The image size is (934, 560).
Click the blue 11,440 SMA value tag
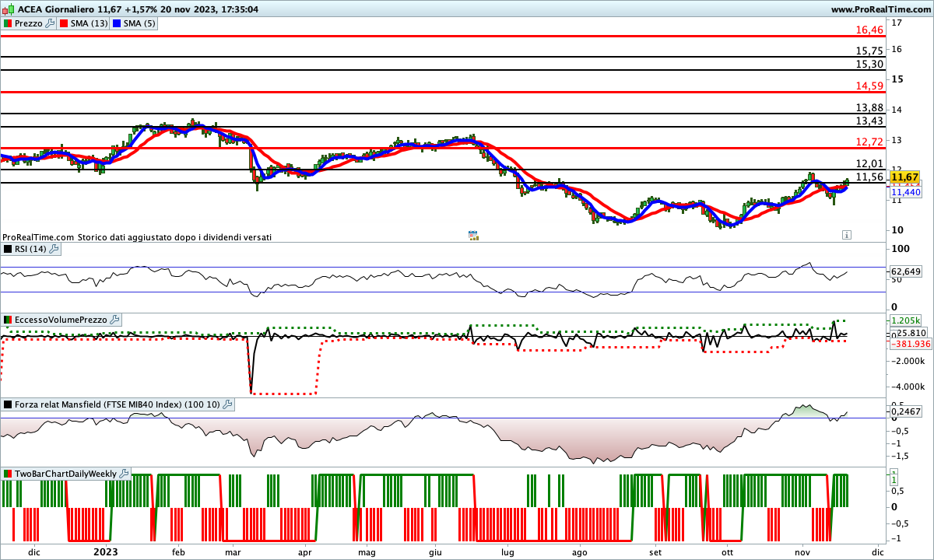point(905,191)
